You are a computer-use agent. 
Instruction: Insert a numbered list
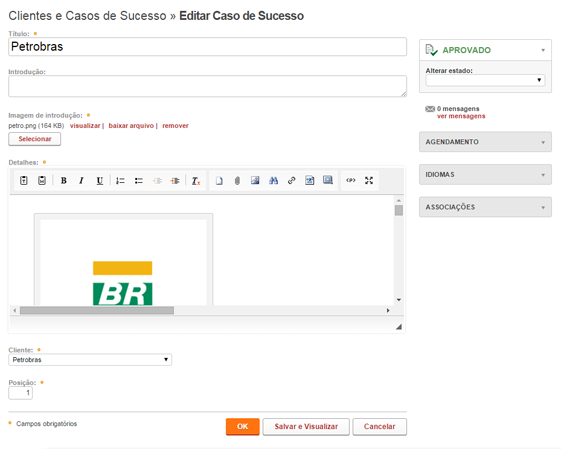point(120,181)
